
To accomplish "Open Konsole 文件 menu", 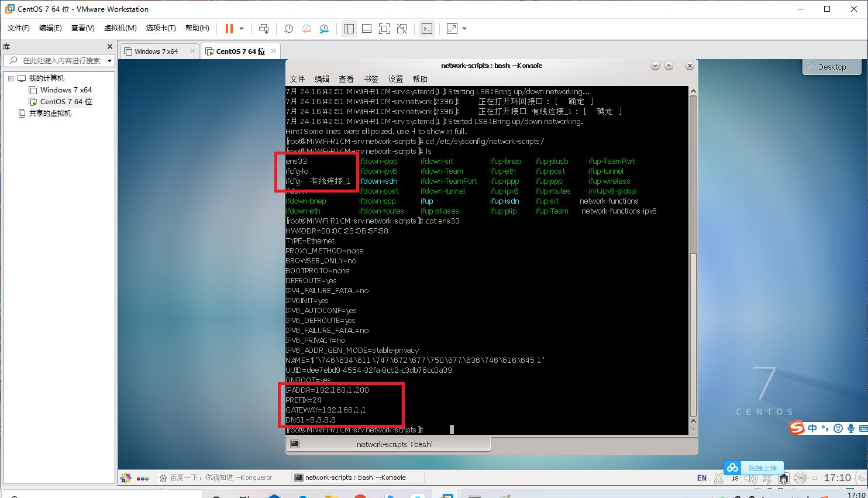I will (297, 79).
